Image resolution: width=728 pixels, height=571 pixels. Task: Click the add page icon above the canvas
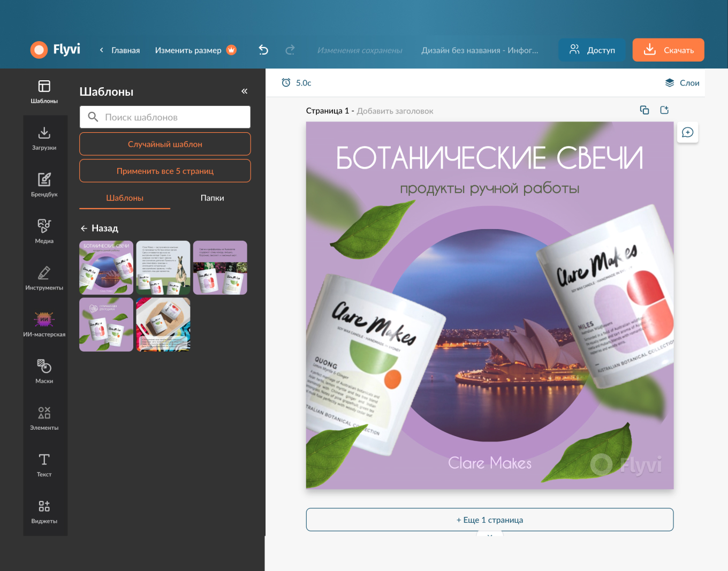tap(664, 110)
